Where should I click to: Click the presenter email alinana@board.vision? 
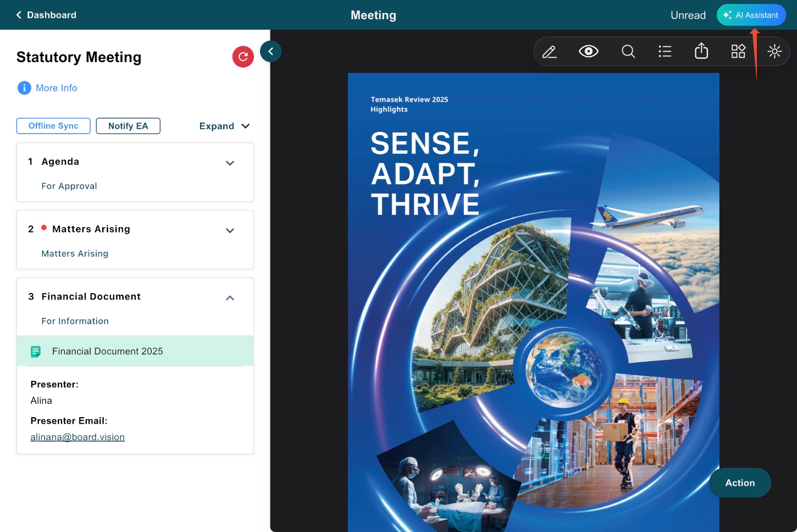point(78,437)
